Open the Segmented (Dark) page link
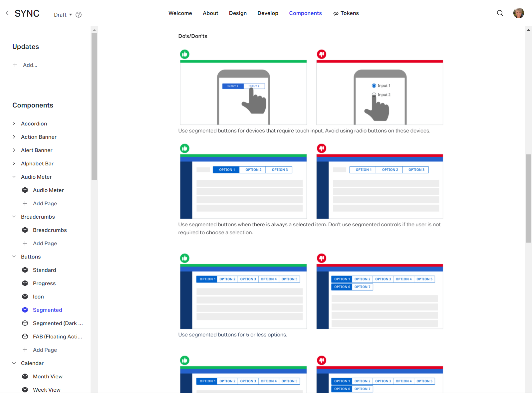Image resolution: width=532 pixels, height=393 pixels. point(58,323)
